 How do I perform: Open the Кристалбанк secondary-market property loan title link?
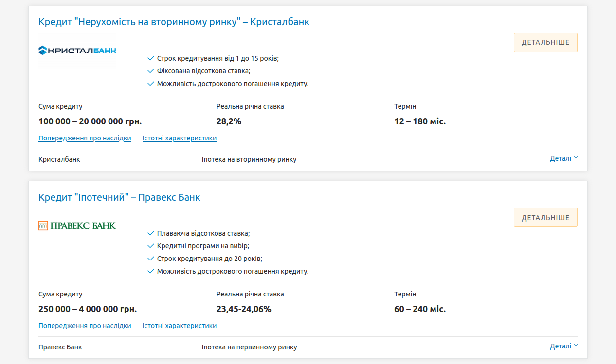point(174,22)
